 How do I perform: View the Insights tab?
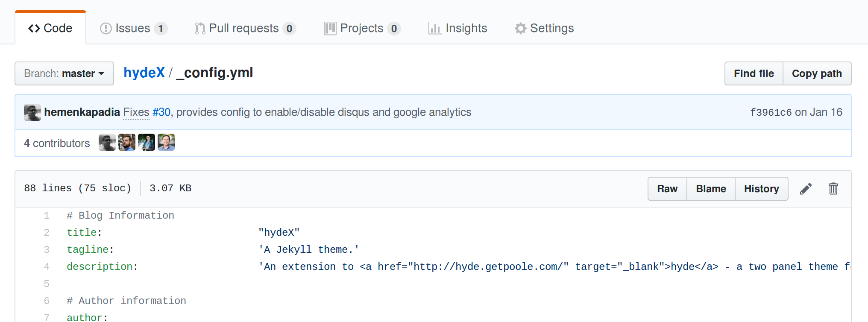(457, 28)
